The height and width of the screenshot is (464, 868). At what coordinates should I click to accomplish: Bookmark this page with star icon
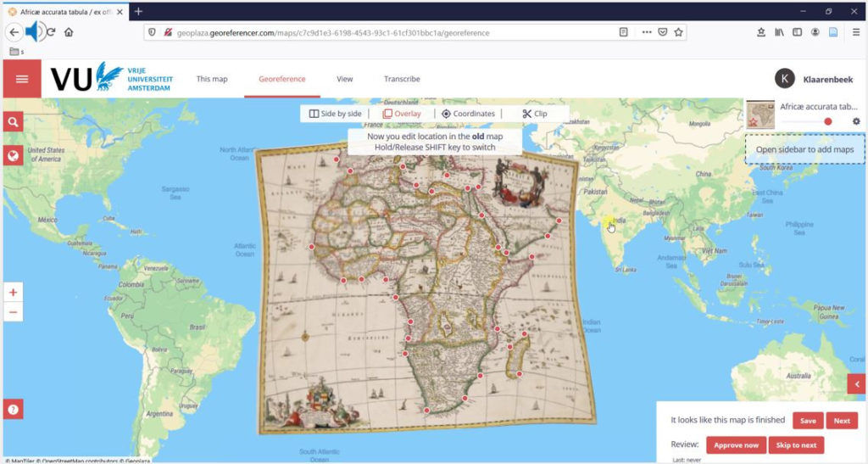[x=679, y=32]
